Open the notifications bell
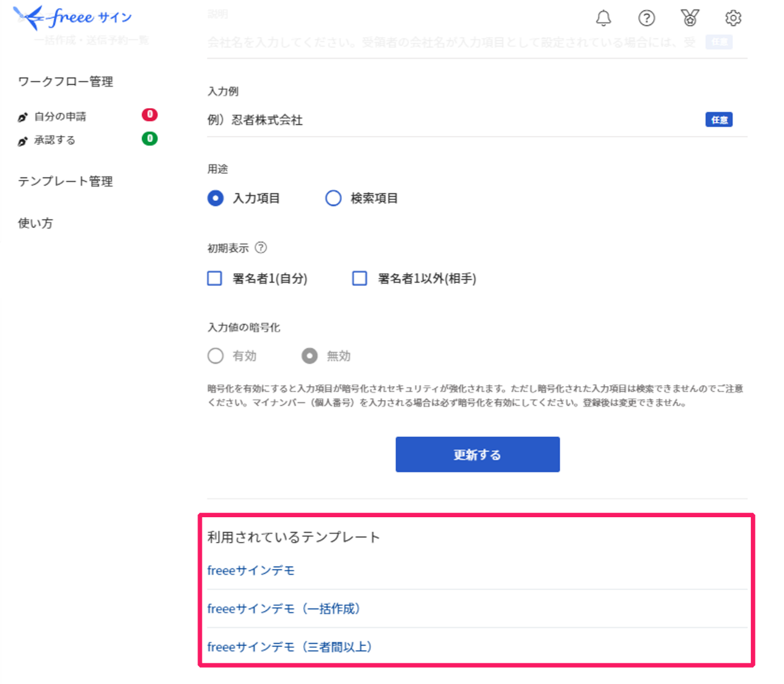 [603, 18]
